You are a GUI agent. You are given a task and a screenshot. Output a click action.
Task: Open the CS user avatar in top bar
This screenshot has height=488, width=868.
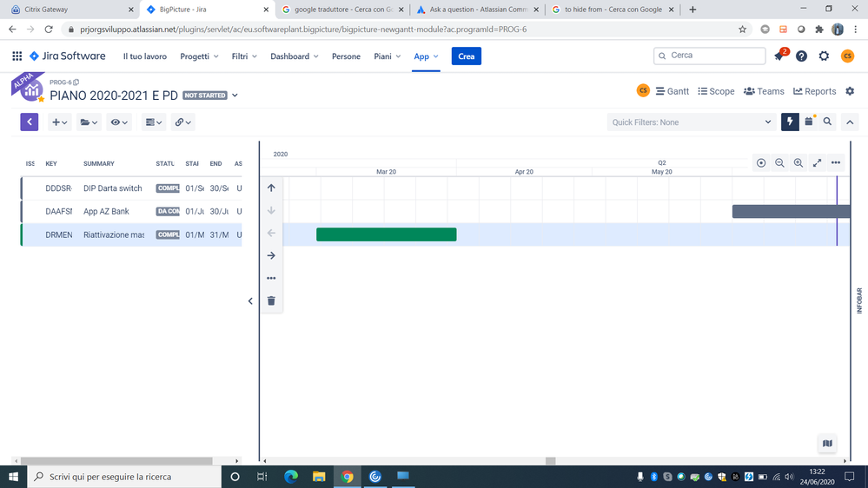pyautogui.click(x=847, y=56)
